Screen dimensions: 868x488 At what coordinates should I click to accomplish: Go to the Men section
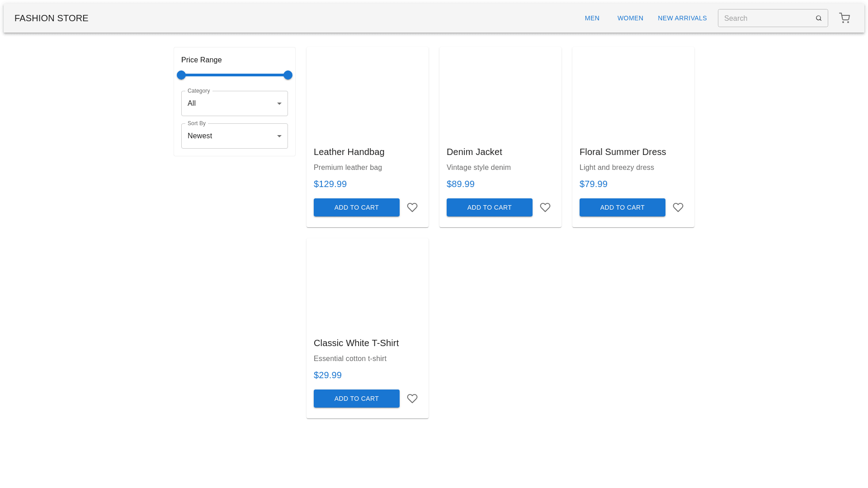(592, 18)
